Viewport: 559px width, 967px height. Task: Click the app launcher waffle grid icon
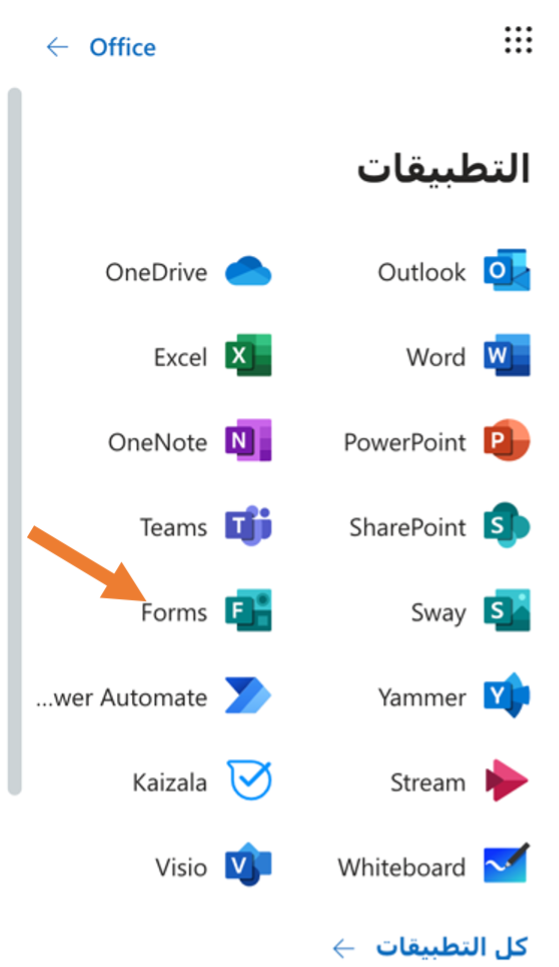click(x=518, y=40)
